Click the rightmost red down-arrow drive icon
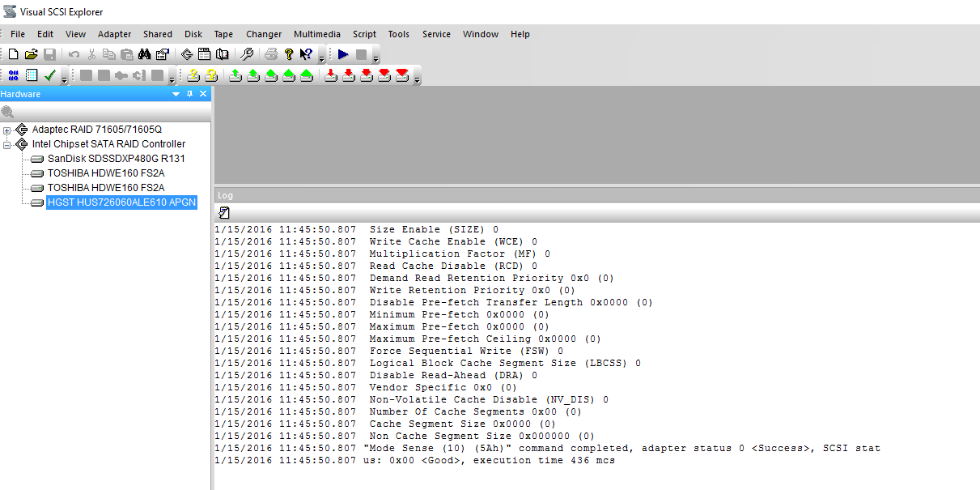Viewport: 980px width, 490px height. [x=401, y=75]
